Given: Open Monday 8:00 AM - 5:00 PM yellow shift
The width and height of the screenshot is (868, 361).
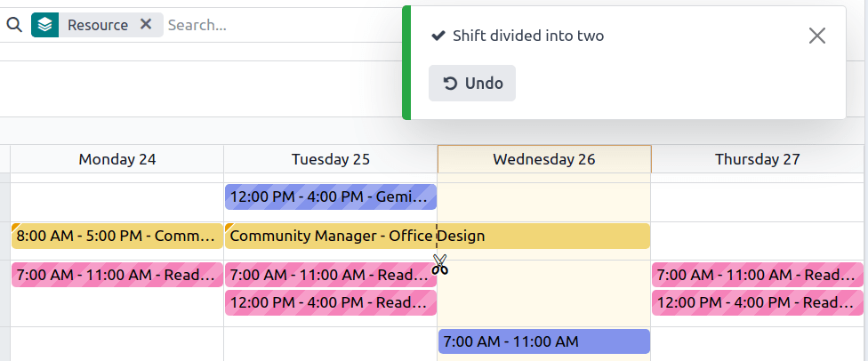Looking at the screenshot, I should click(117, 236).
